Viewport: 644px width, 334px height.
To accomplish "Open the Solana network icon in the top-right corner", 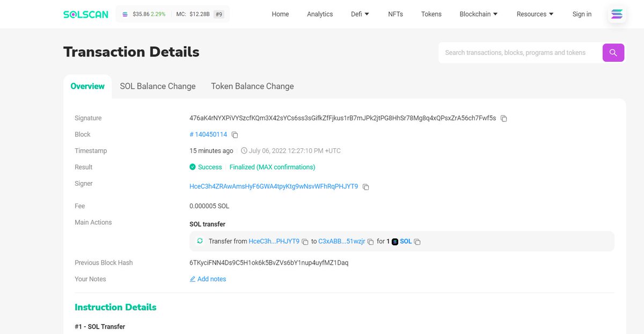I will [617, 14].
